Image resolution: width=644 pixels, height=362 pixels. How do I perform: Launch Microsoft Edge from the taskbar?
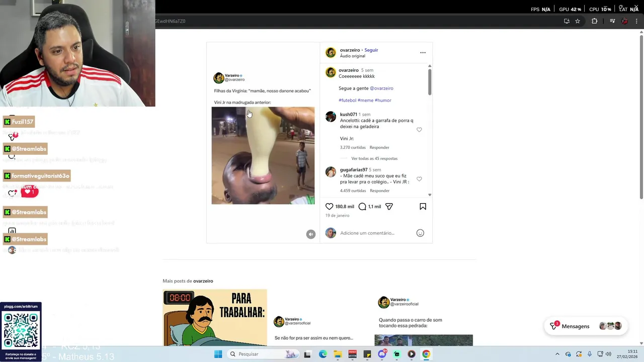click(323, 354)
